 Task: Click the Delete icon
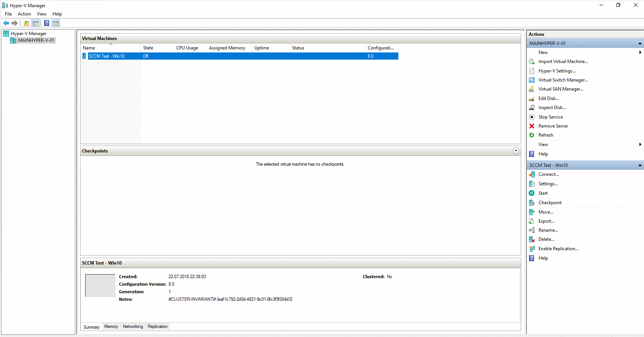click(532, 239)
